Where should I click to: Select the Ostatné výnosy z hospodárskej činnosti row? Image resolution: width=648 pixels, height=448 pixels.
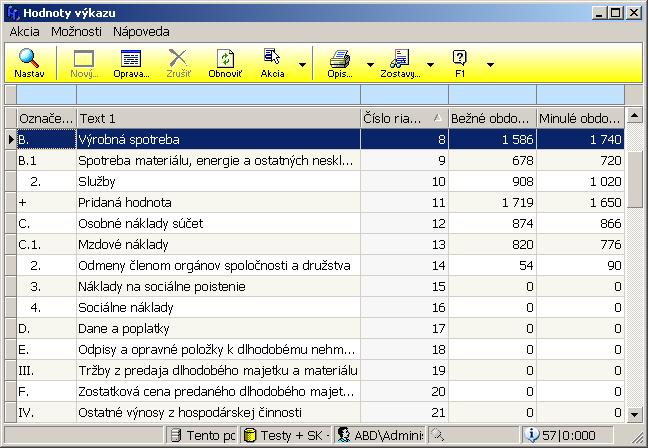point(320,412)
